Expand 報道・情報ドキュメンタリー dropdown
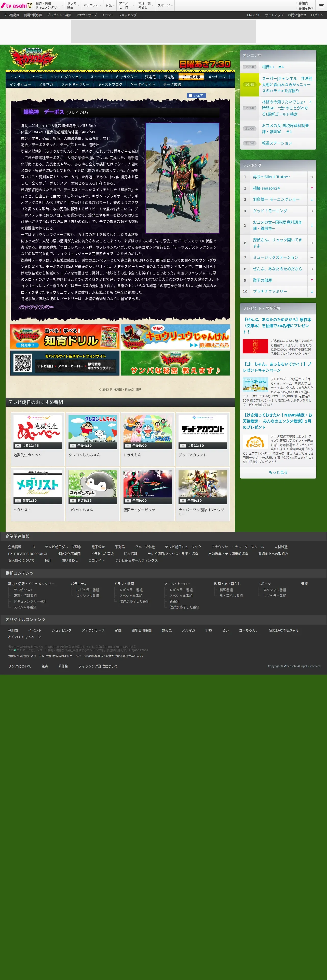 tap(49, 5)
